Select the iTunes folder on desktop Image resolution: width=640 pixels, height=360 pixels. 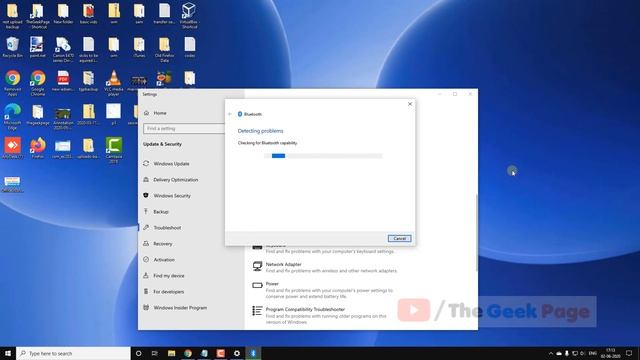click(x=139, y=47)
